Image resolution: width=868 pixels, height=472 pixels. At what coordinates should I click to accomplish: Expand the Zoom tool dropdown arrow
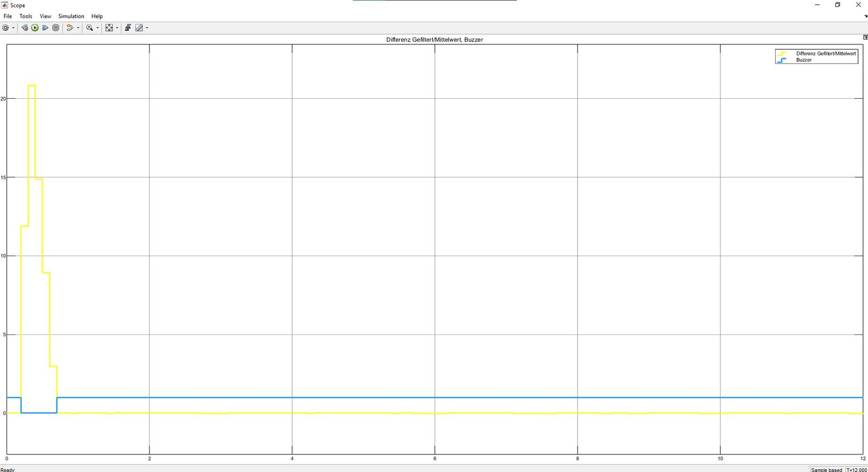[x=98, y=28]
